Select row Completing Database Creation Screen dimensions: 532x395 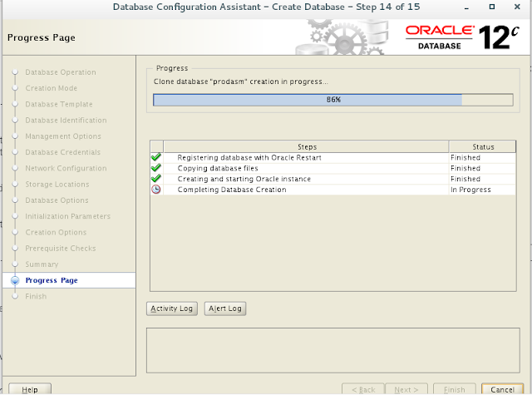(332, 190)
